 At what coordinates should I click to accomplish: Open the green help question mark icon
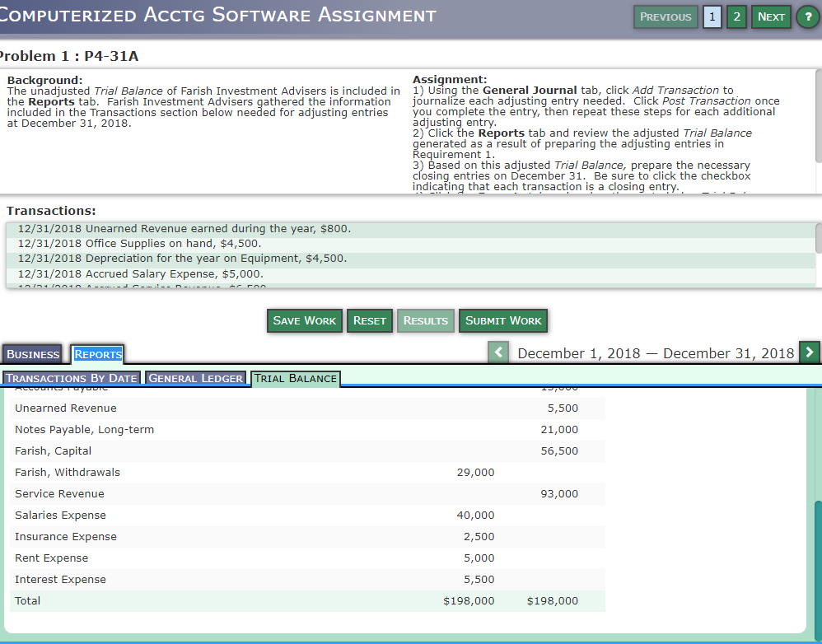point(807,16)
